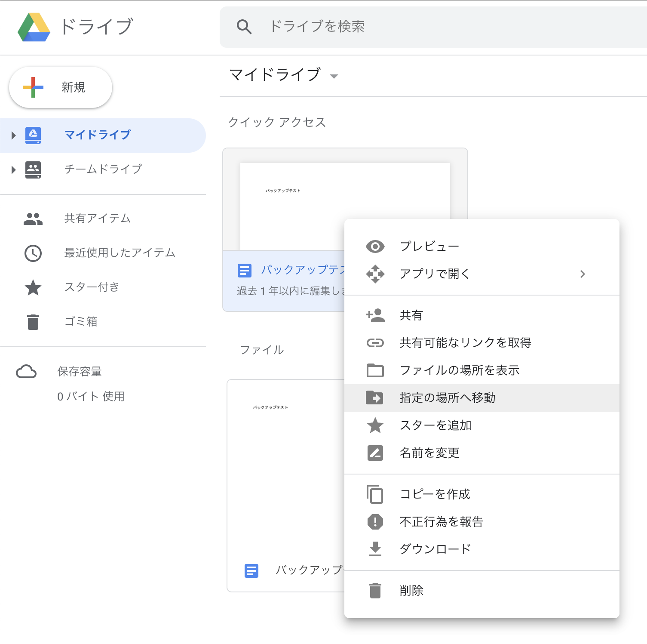The image size is (647, 644).
Task: Choose 共有 in the context menu
Action: [482, 315]
